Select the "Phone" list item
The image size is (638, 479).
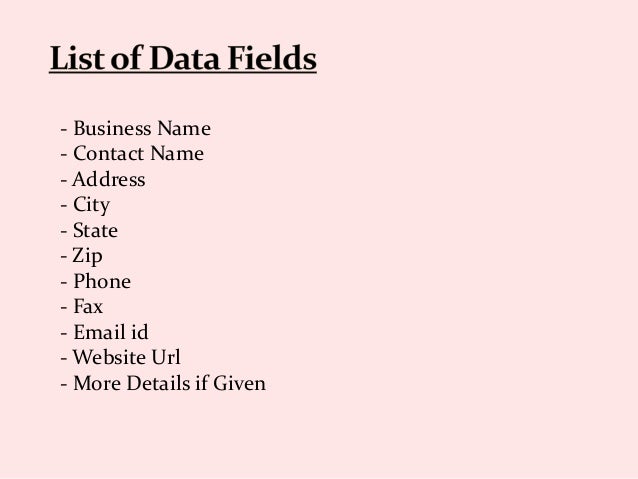96,281
